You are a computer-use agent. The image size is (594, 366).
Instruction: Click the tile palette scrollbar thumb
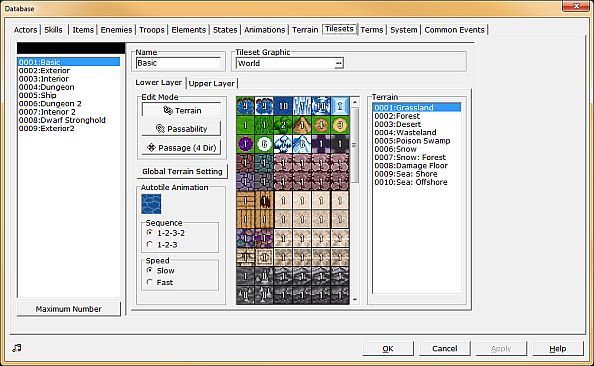(x=355, y=145)
